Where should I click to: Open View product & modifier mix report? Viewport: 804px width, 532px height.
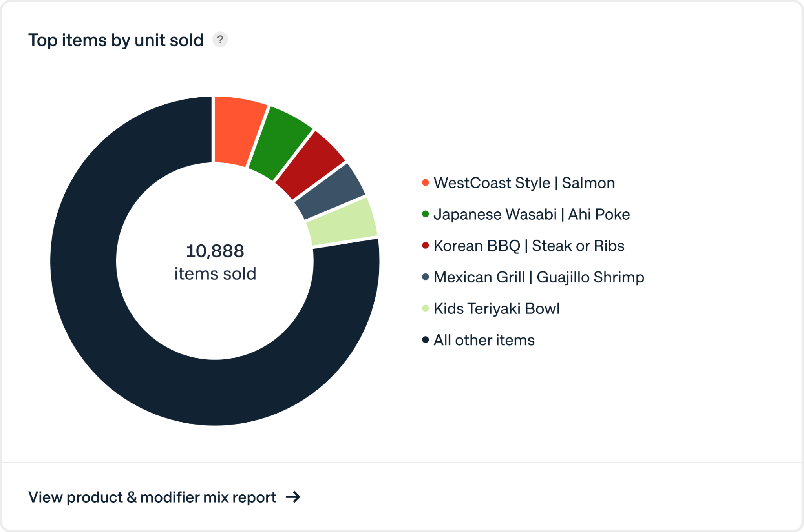click(152, 497)
